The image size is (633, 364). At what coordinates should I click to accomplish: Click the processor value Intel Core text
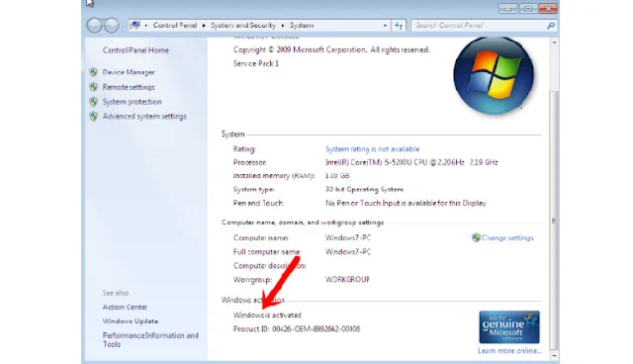coord(411,162)
